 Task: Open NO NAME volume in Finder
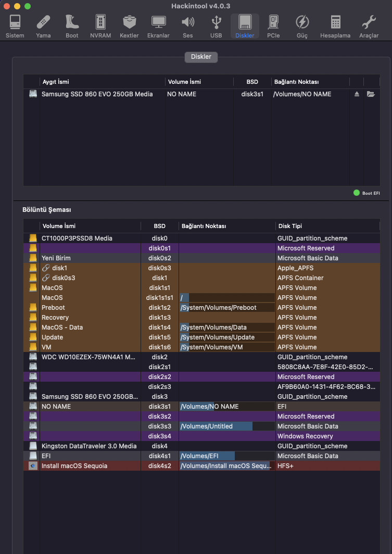[x=371, y=94]
